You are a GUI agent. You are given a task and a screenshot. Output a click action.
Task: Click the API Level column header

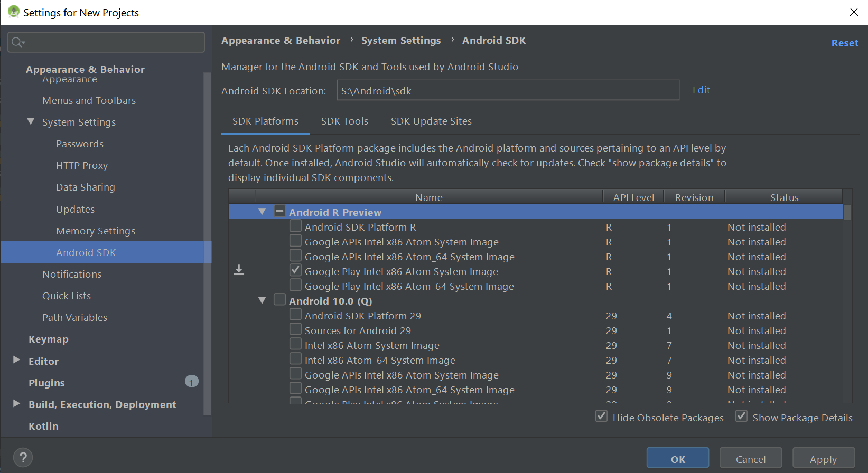point(633,197)
